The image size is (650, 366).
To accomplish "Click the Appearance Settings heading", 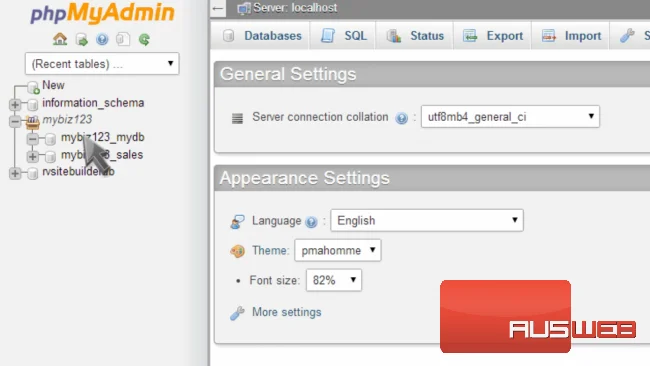I will (305, 178).
